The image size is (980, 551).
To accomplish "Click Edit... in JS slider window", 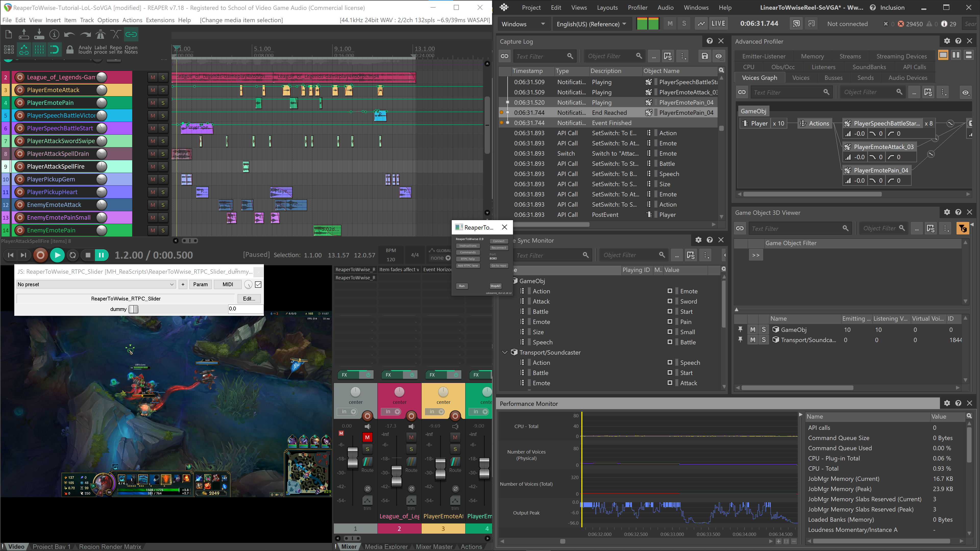I will (x=249, y=299).
